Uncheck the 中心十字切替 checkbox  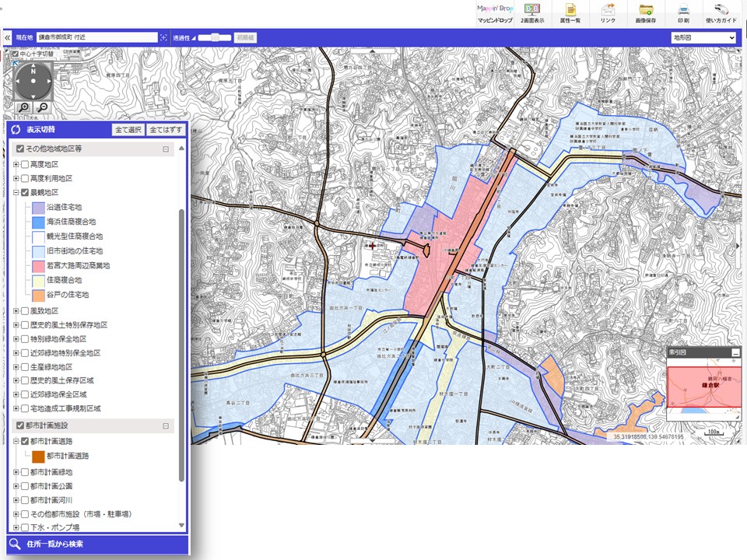coord(16,54)
